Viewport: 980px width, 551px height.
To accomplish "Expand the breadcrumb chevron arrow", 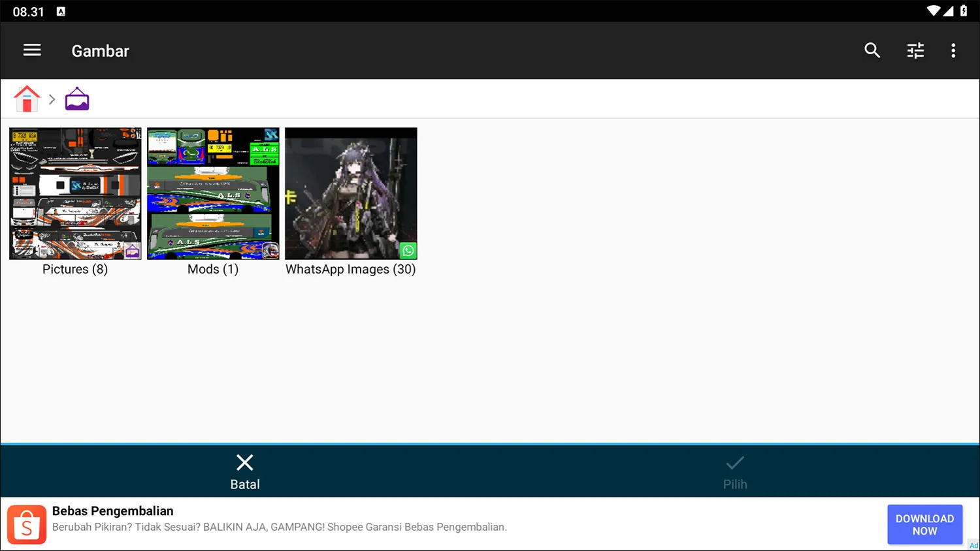I will pyautogui.click(x=52, y=100).
